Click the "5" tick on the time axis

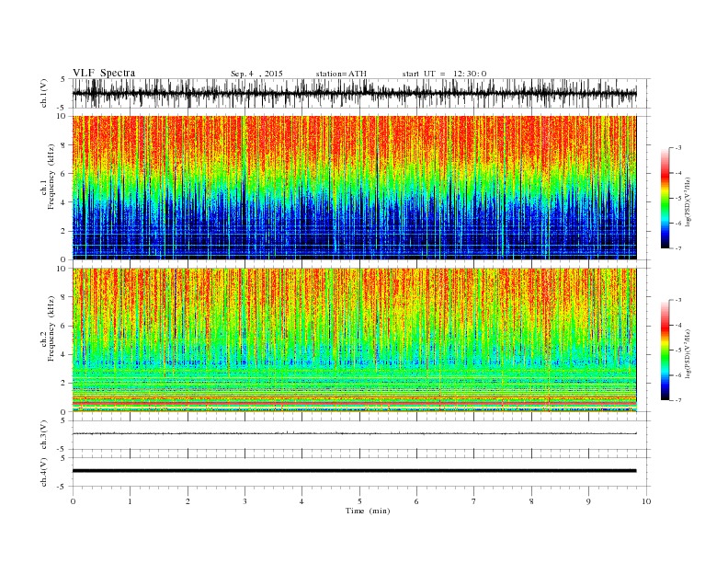pos(359,501)
